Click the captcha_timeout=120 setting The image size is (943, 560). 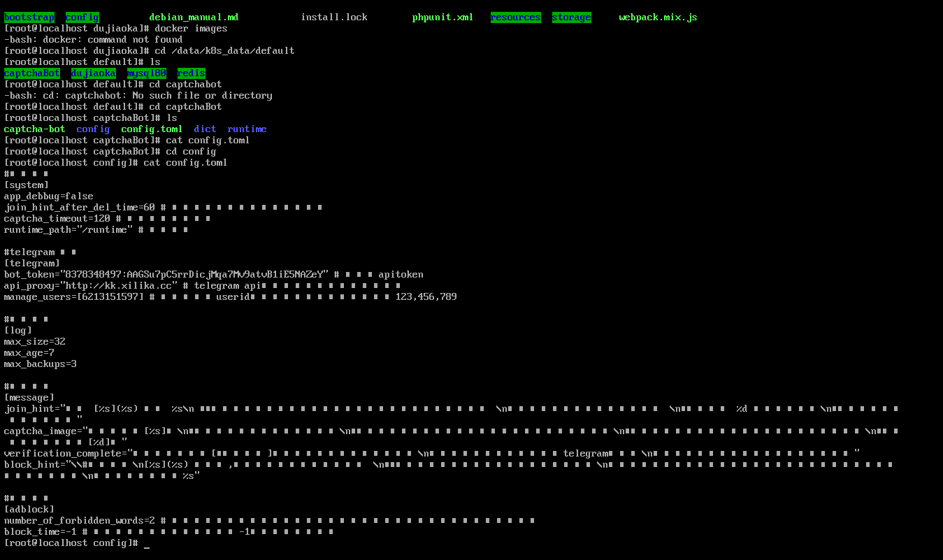click(x=57, y=219)
